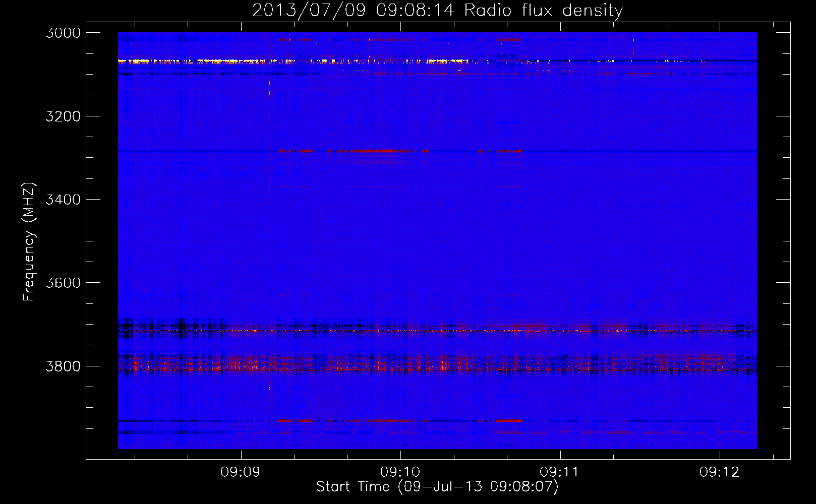Click the 09:12 time tick label
This screenshot has width=816, height=504.
pyautogui.click(x=720, y=472)
